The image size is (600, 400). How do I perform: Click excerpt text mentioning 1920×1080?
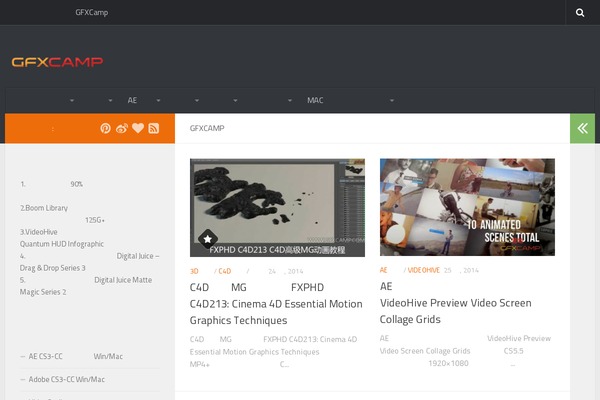coord(448,363)
